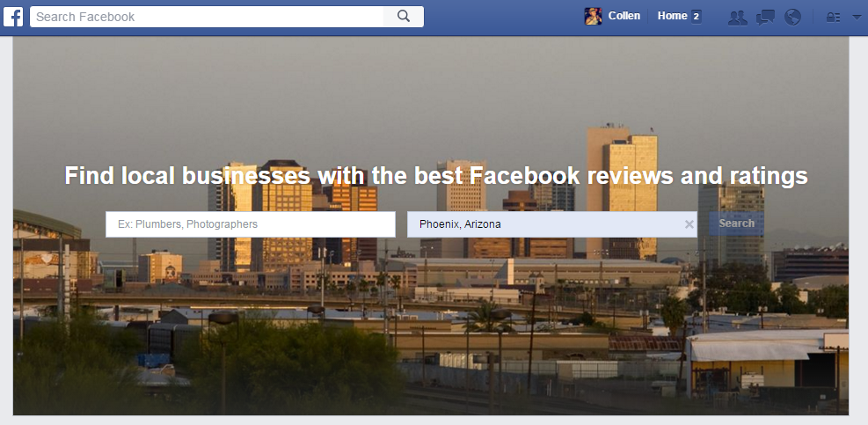Go to the Home page
The image size is (868, 425).
pyautogui.click(x=672, y=16)
